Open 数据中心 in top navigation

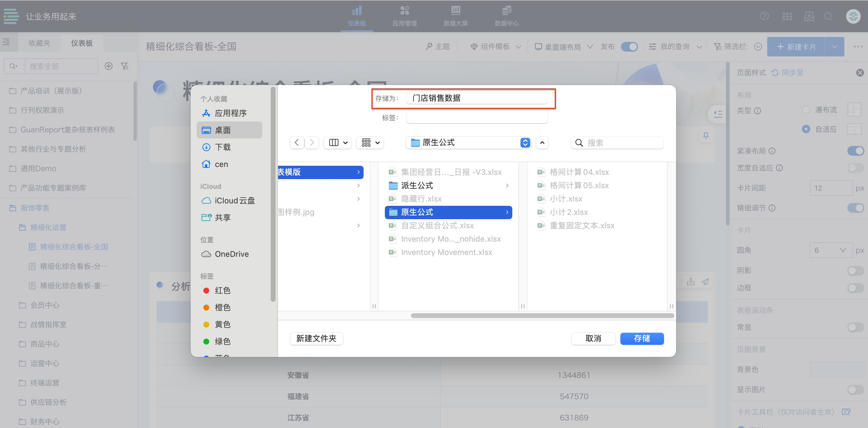coord(506,16)
